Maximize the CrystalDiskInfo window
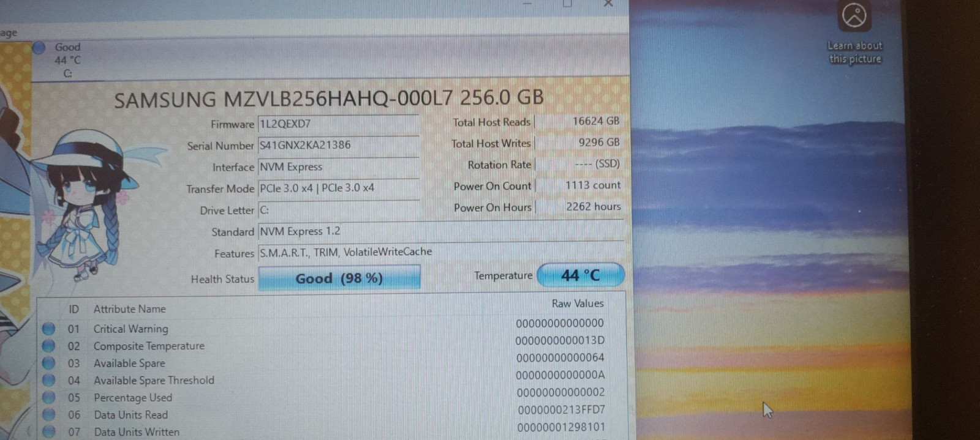The height and width of the screenshot is (440, 980). coord(567,3)
